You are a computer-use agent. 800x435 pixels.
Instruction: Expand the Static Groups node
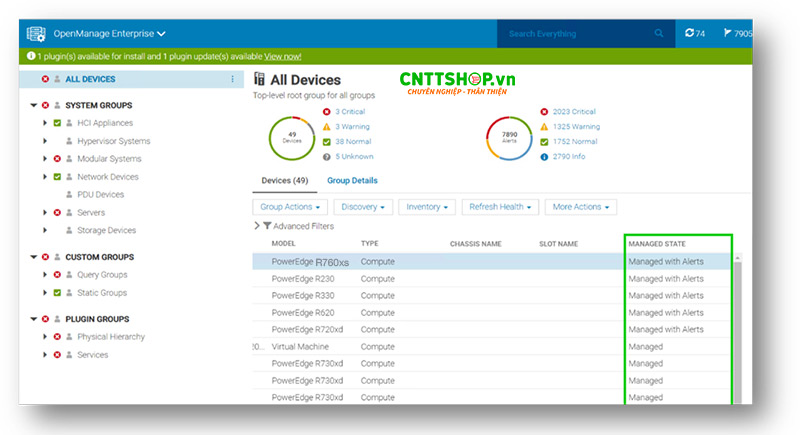pos(45,293)
